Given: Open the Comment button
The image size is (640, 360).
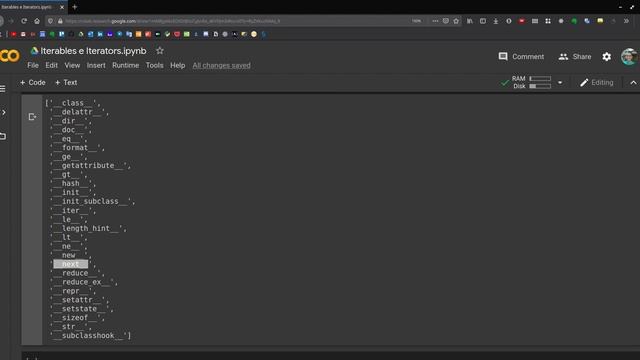Looking at the screenshot, I should (521, 57).
